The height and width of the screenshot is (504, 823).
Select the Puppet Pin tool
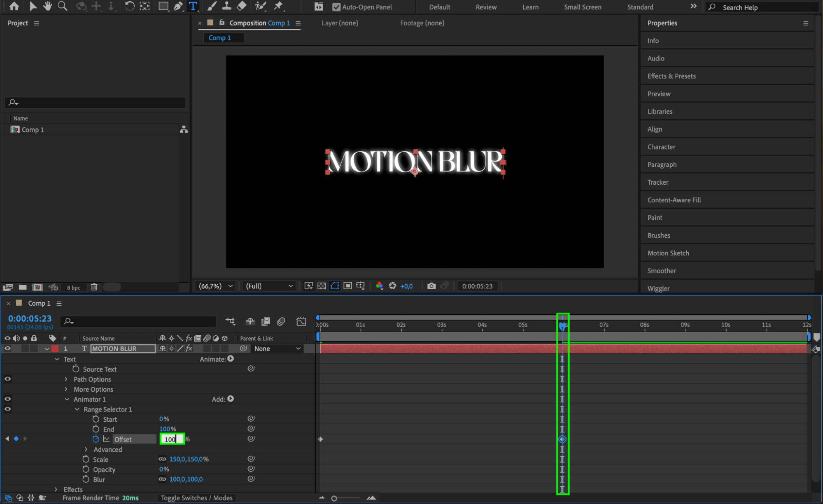(x=279, y=6)
